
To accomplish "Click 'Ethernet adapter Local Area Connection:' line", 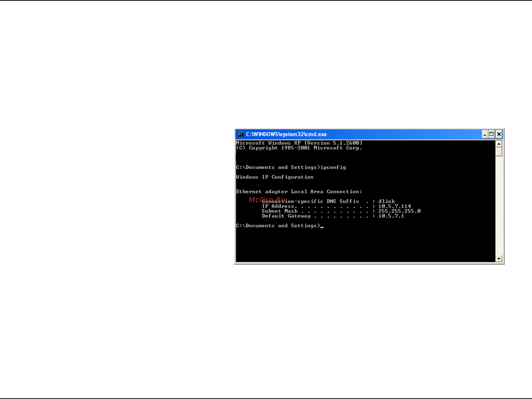I will click(299, 192).
